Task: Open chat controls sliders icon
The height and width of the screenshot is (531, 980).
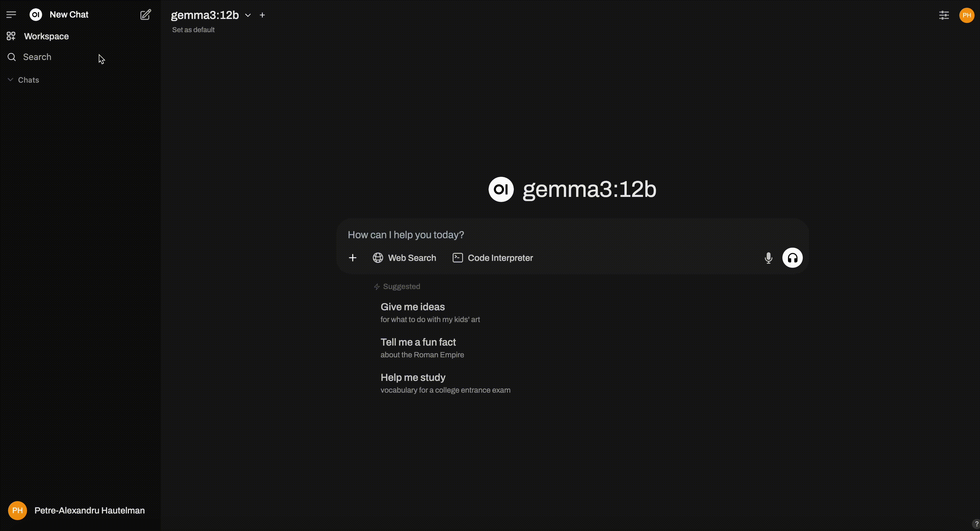Action: pyautogui.click(x=944, y=15)
